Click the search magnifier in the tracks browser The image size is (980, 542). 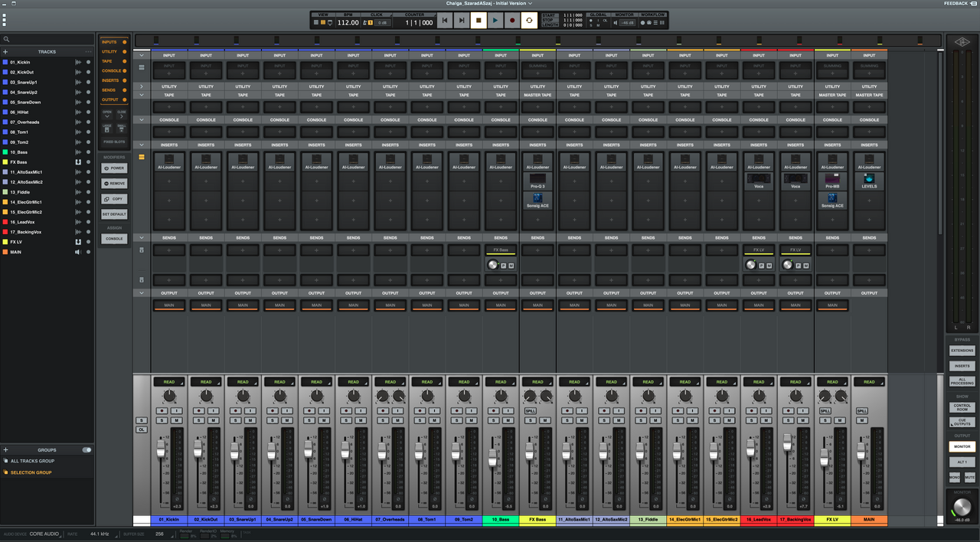[6, 39]
